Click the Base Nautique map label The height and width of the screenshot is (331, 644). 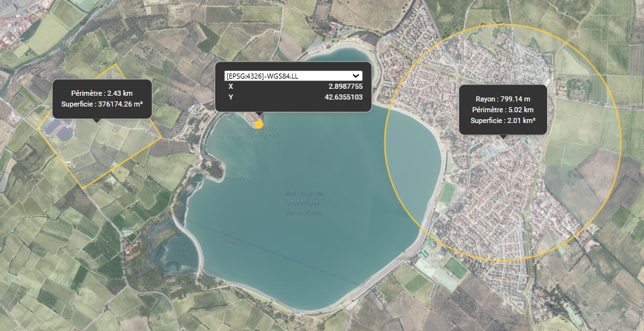225,137
